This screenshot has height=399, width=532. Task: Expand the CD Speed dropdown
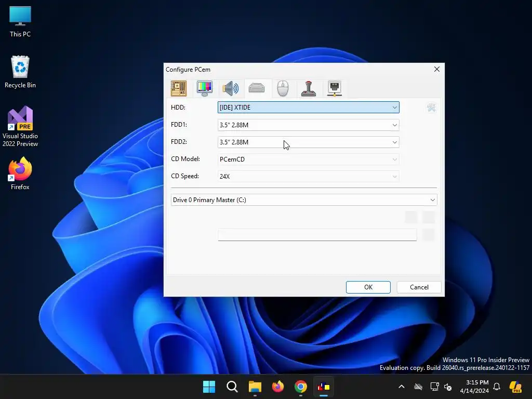point(308,177)
